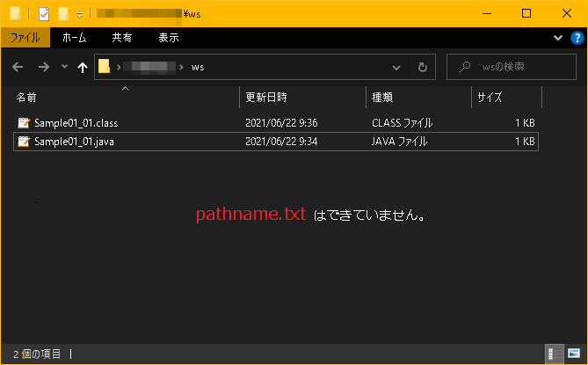Screen dimensions: 588x365
Task: Expand the address bar history dropdown
Action: click(x=396, y=67)
